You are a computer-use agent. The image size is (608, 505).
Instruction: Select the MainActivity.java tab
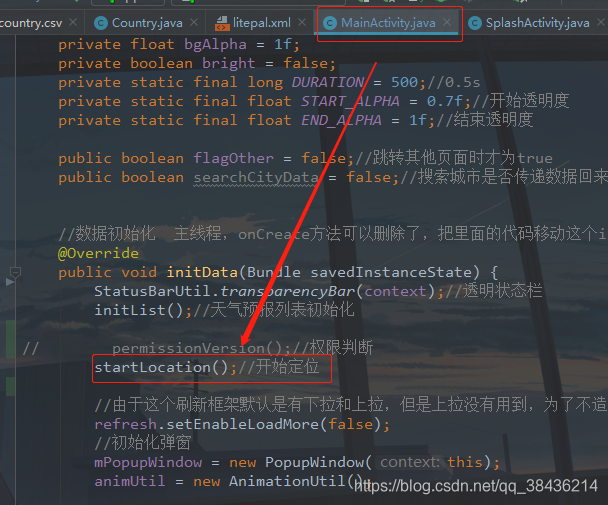click(x=388, y=23)
